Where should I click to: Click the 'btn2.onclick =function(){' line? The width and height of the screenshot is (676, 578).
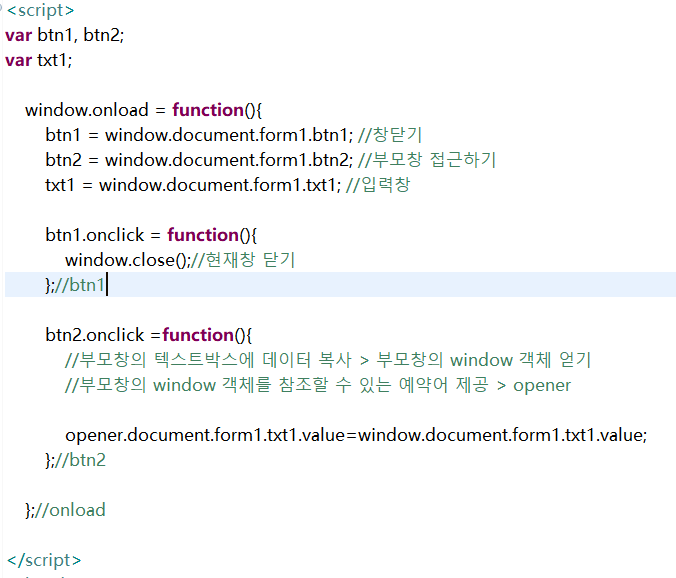click(x=148, y=335)
